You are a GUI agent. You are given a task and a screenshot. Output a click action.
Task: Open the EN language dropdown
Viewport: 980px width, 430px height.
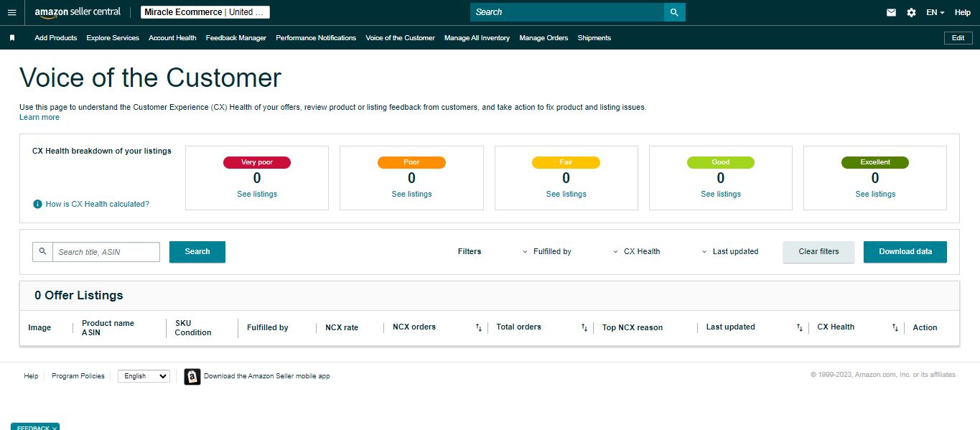(x=935, y=12)
